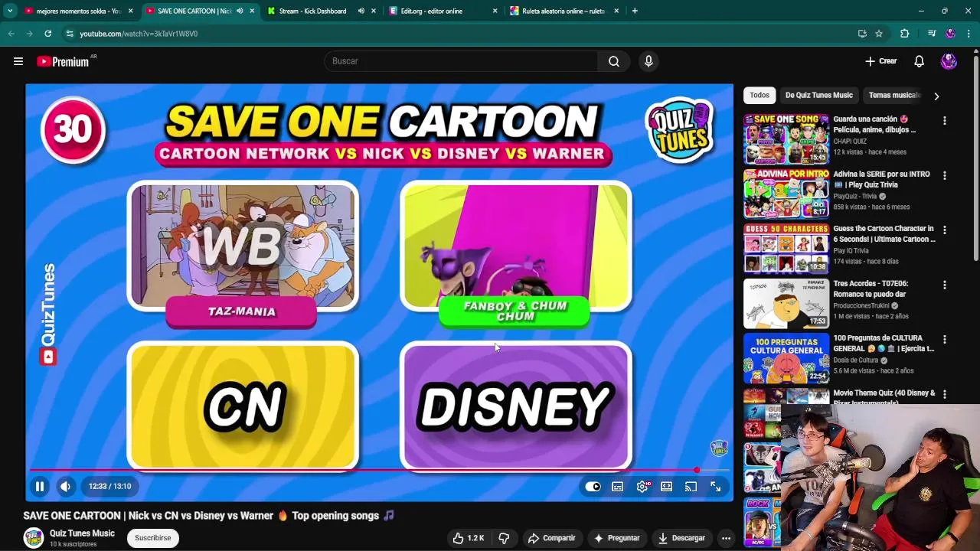
Task: Like the video with thumbs up
Action: click(x=469, y=538)
